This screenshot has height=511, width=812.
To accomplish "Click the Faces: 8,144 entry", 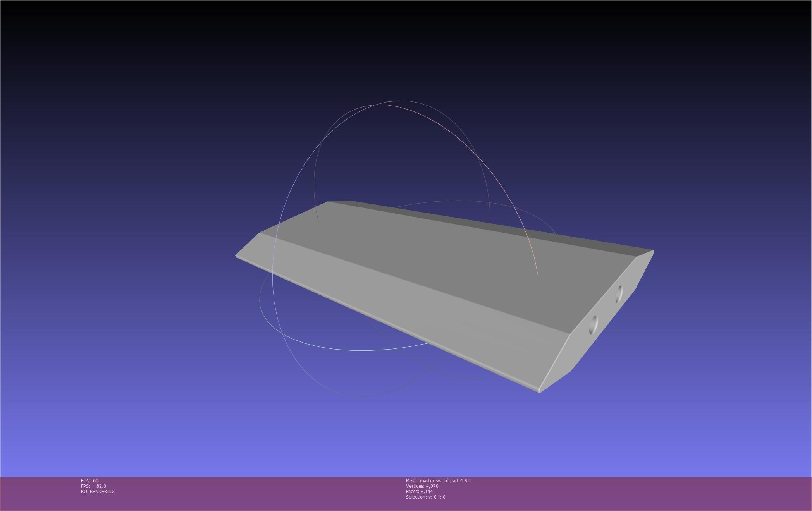I will coord(420,491).
